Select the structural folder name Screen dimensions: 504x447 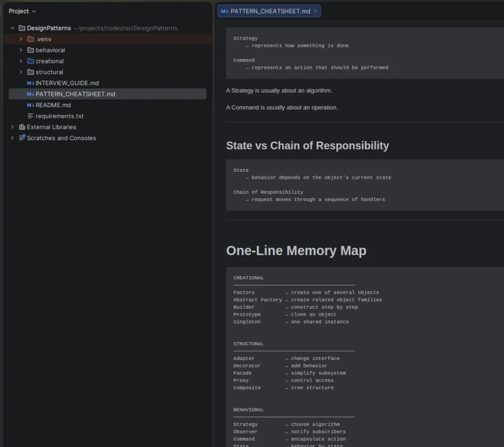pyautogui.click(x=49, y=72)
